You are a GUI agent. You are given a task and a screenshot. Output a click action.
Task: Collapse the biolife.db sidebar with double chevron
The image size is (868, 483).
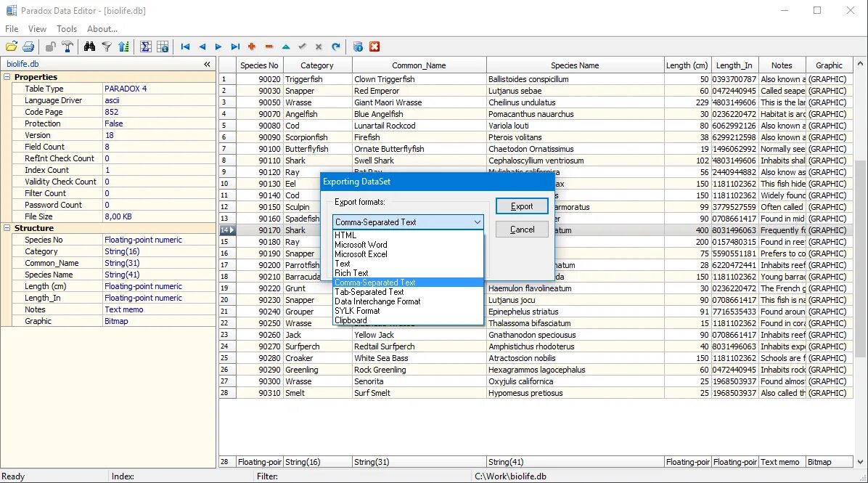click(207, 63)
